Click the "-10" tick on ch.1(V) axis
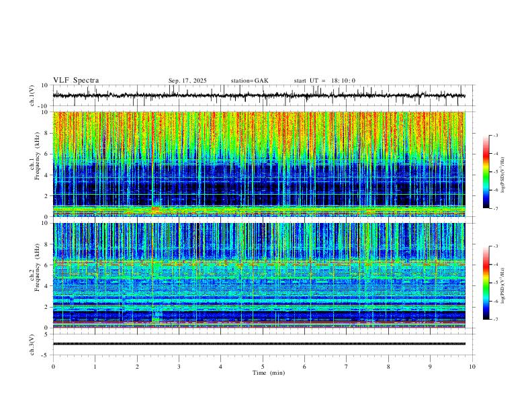The height and width of the screenshot is (411, 532). point(44,106)
